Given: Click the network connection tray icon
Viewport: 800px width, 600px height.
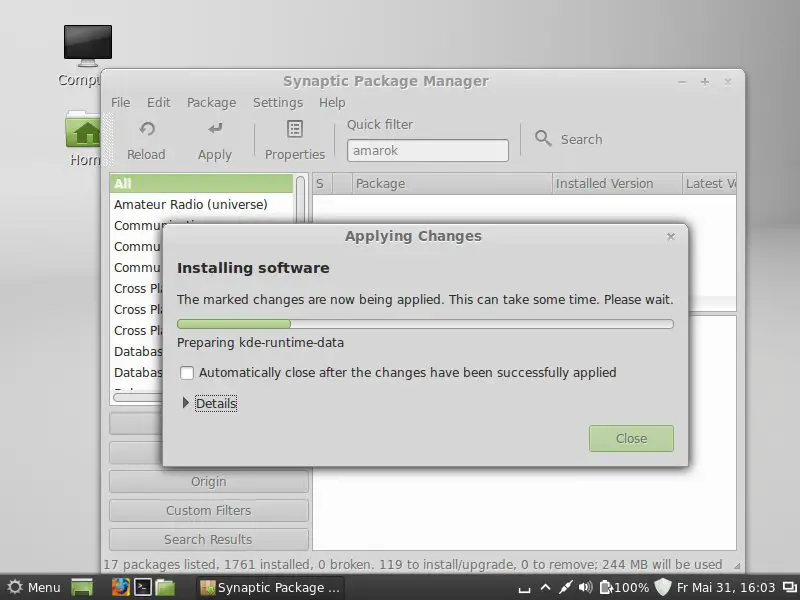Looking at the screenshot, I should coord(565,587).
